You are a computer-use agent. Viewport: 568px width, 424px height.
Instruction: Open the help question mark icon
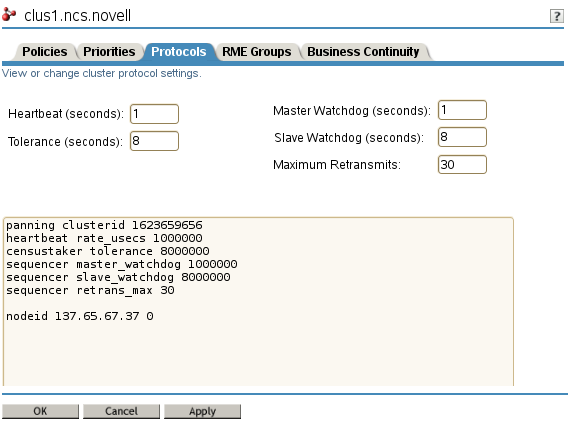pyautogui.click(x=556, y=16)
